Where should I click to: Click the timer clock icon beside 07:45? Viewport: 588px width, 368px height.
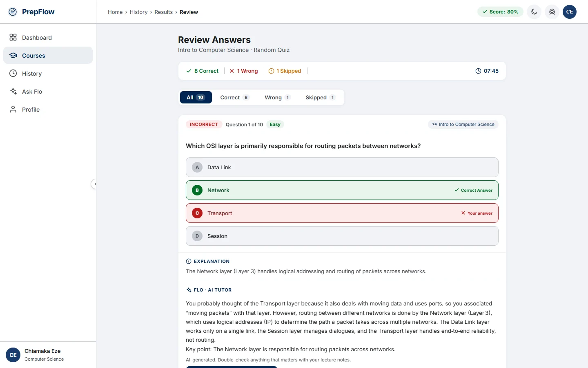pyautogui.click(x=478, y=71)
